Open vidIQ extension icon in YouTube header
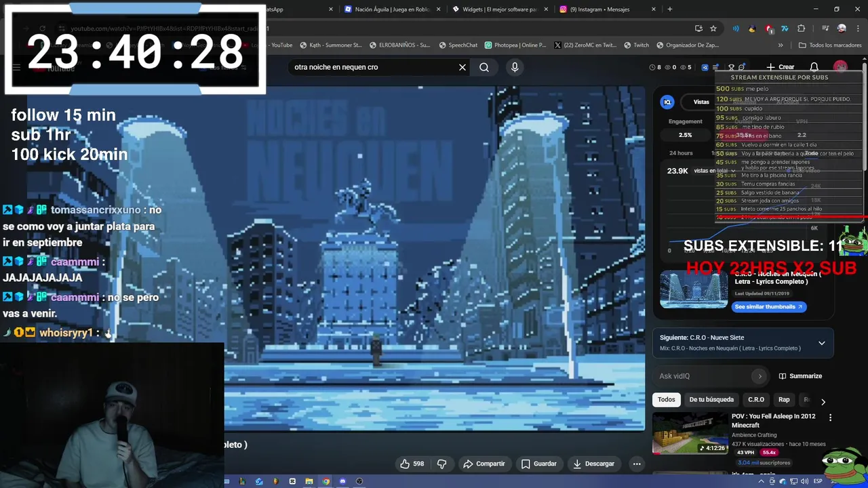This screenshot has width=868, height=488. click(705, 67)
